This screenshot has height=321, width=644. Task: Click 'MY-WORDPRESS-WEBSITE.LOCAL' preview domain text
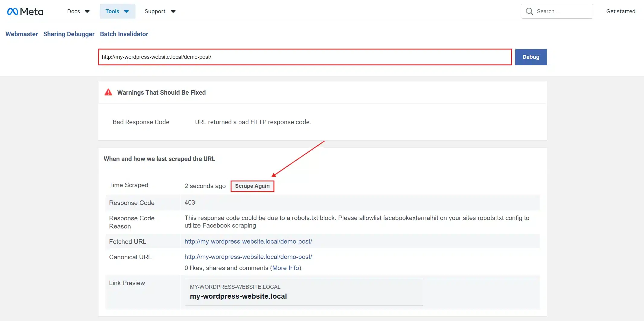pos(235,287)
